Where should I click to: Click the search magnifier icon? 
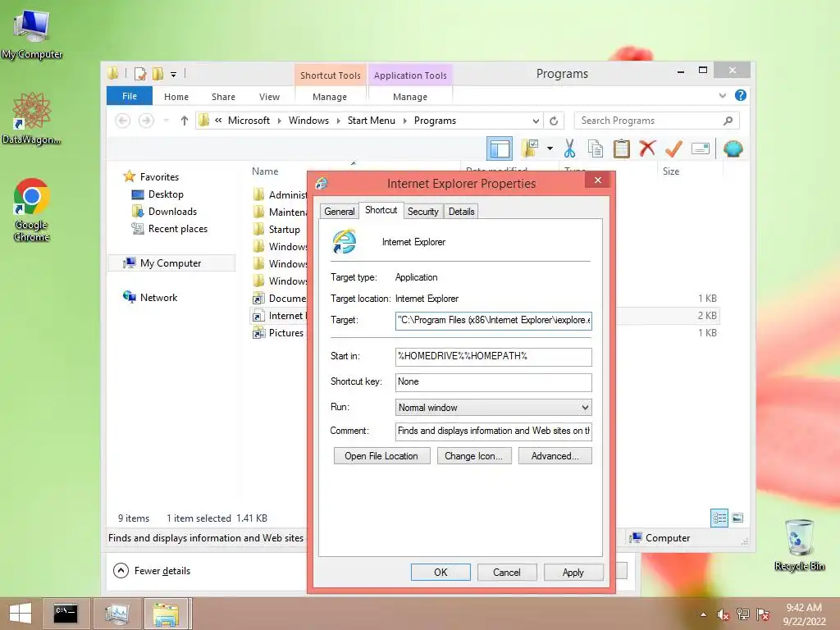pyautogui.click(x=728, y=121)
